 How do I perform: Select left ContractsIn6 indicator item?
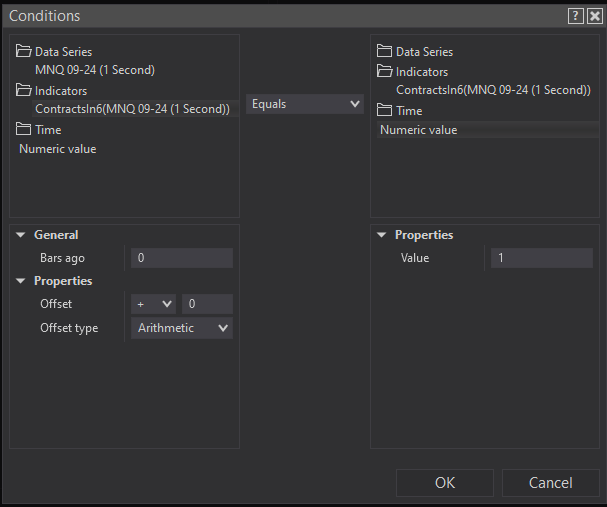[x=132, y=109]
